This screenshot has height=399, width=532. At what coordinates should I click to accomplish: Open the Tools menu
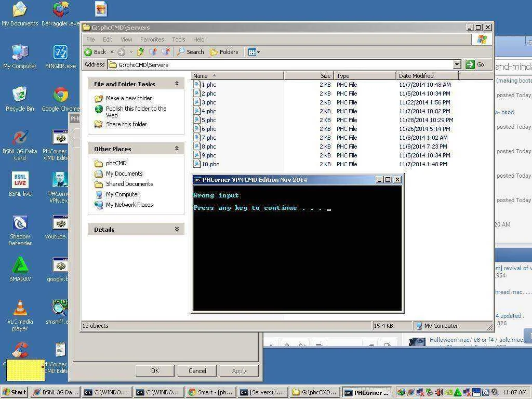179,39
